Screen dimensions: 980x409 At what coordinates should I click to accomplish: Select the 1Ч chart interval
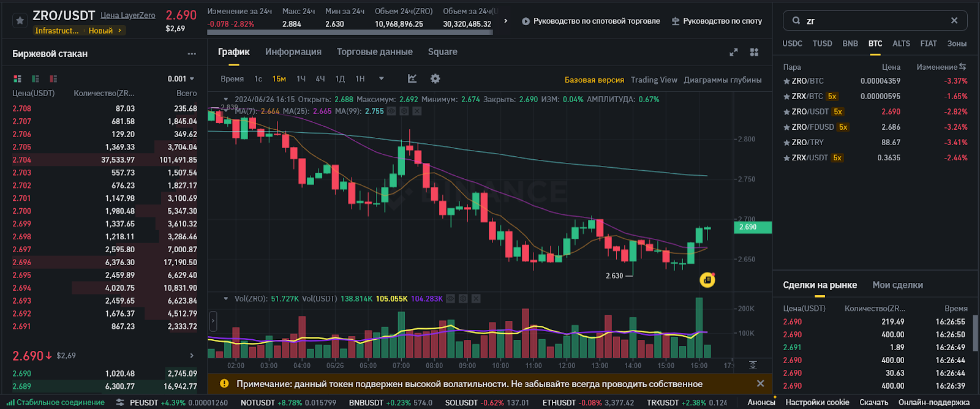coord(301,79)
